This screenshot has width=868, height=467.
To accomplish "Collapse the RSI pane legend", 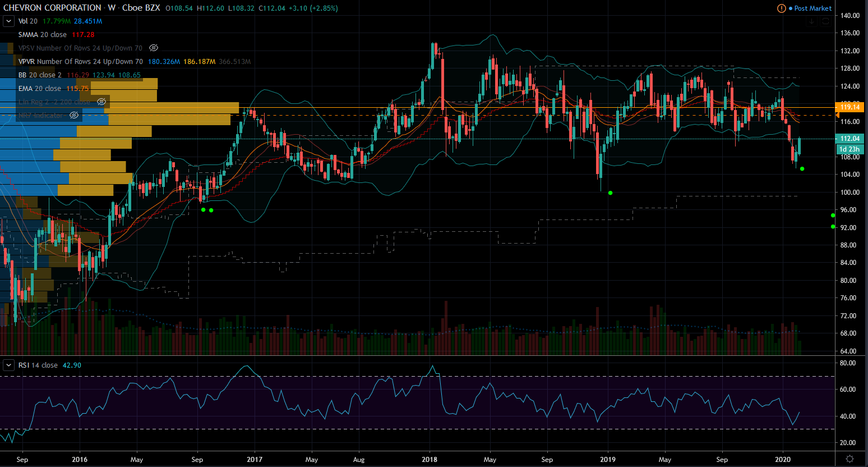I will [8, 365].
